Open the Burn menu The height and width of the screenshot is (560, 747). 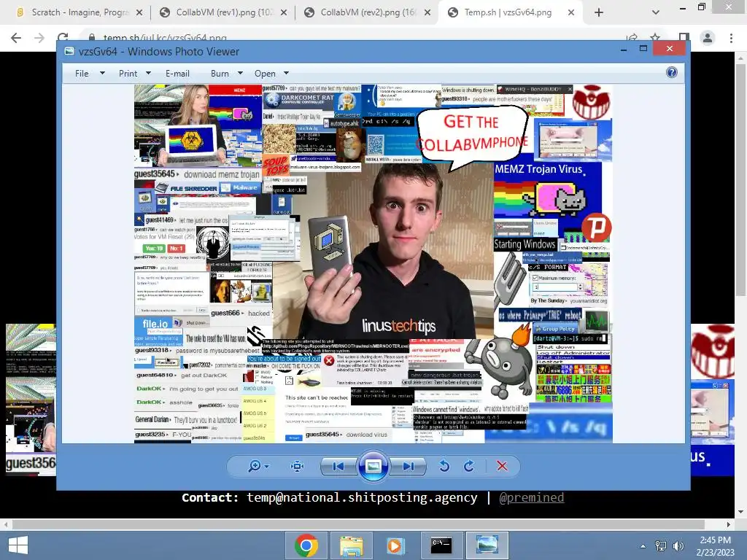(x=220, y=74)
